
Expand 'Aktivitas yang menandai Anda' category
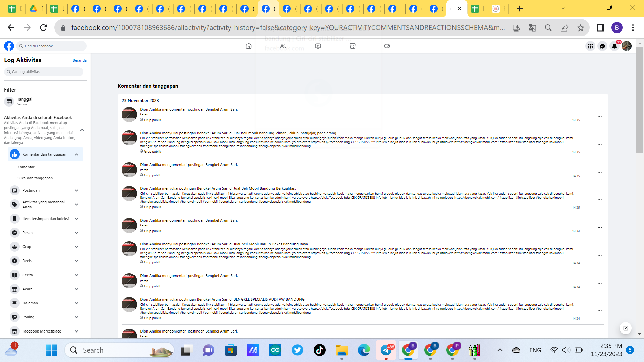(x=77, y=205)
